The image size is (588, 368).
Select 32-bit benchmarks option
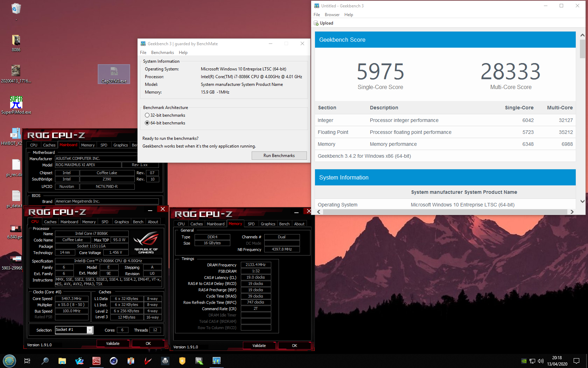(165, 115)
